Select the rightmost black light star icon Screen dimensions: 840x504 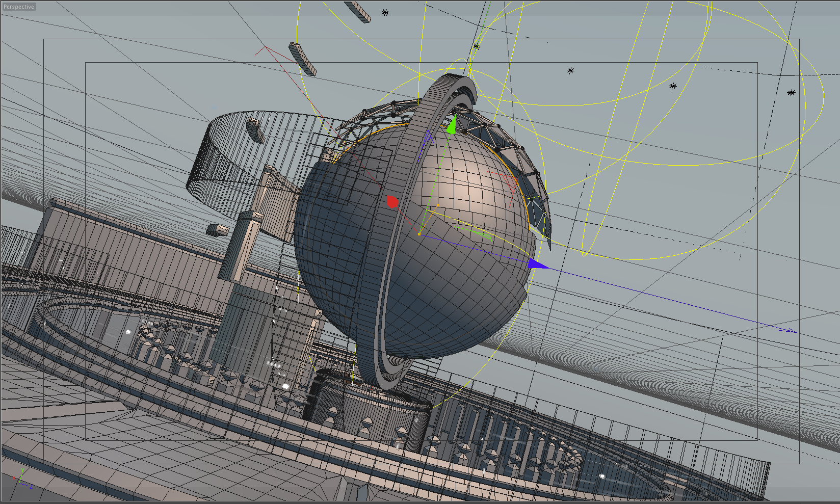coord(791,93)
